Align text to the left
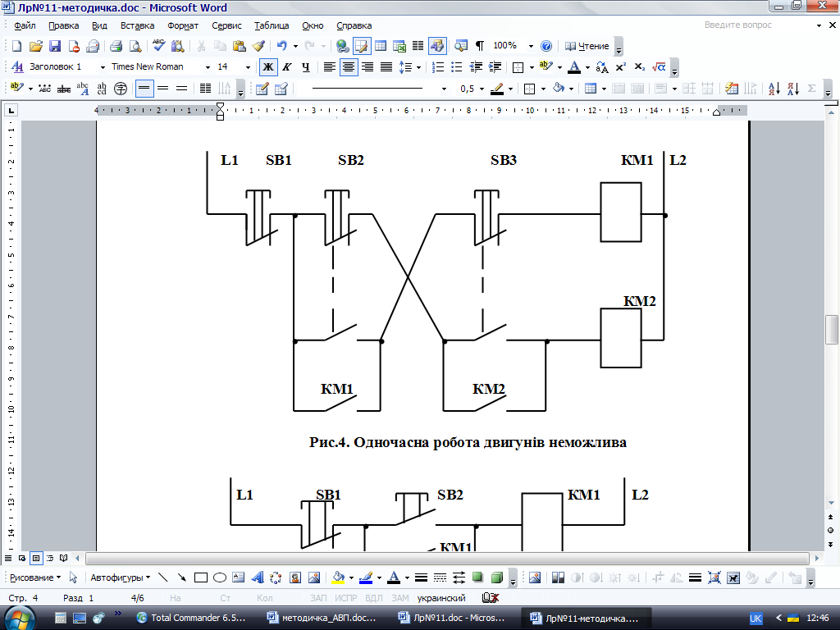 click(330, 67)
